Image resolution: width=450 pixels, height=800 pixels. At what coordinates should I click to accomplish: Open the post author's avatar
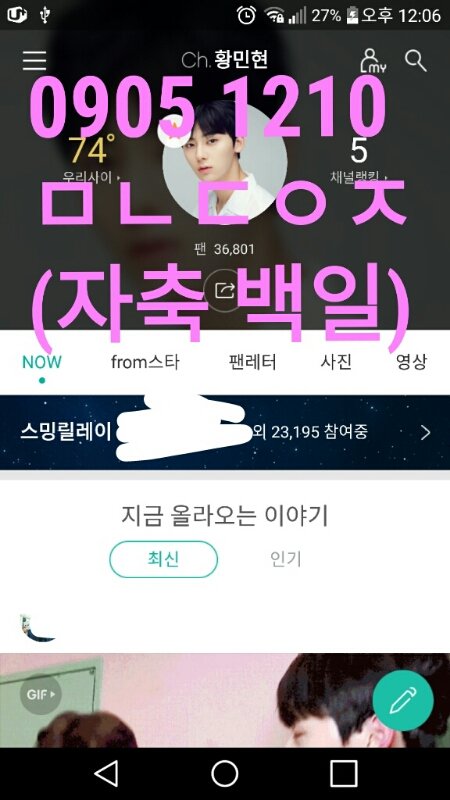36,628
